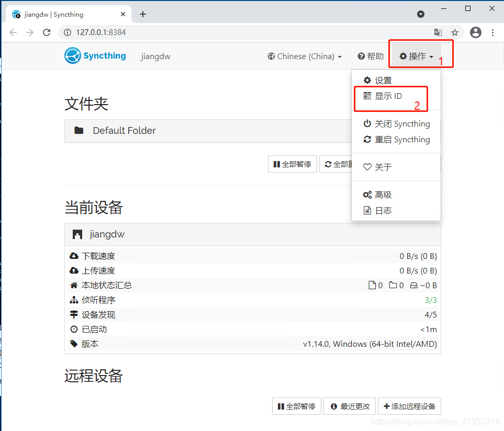Click the power icon beside 关闭 Syncthing
Screen dimensions: 504x431
point(367,123)
